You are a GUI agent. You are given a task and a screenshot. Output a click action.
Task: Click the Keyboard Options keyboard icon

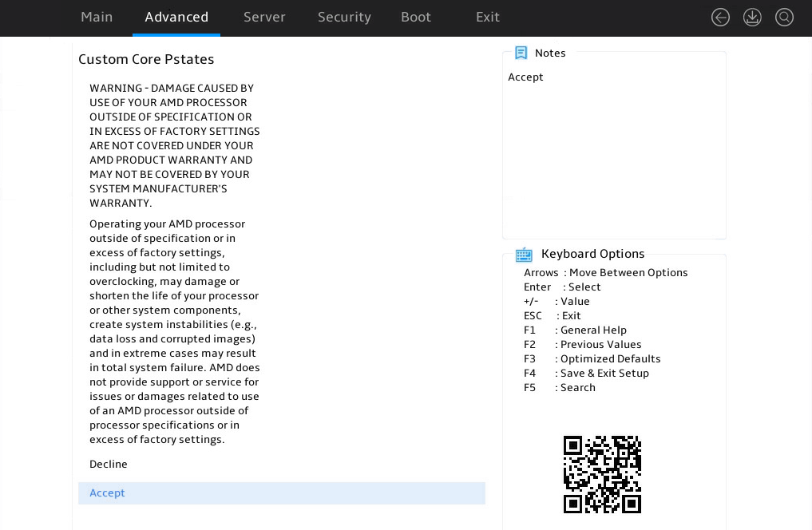tap(524, 254)
